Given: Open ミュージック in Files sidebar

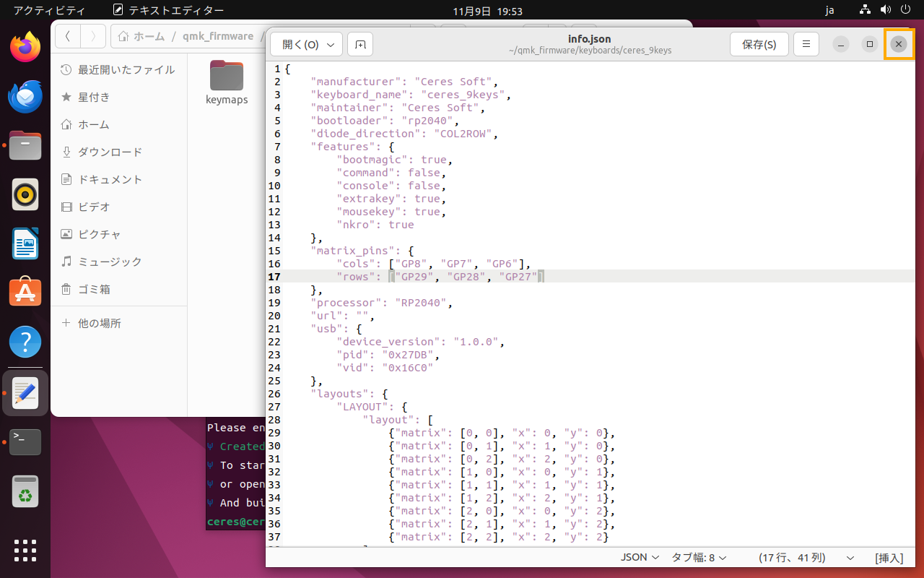Looking at the screenshot, I should coord(119,262).
